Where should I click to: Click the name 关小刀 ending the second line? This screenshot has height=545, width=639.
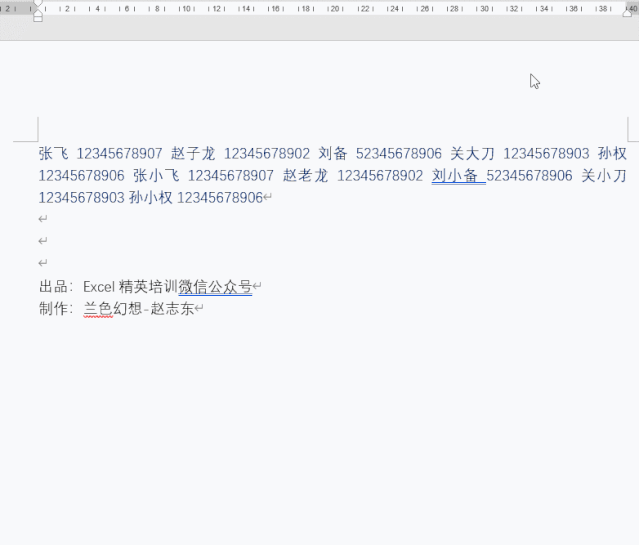[x=604, y=176]
